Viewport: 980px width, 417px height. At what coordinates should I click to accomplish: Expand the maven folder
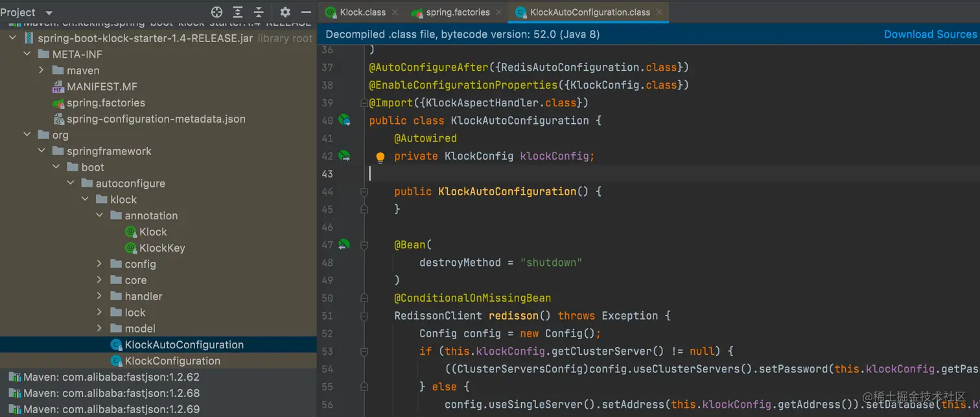coord(41,70)
